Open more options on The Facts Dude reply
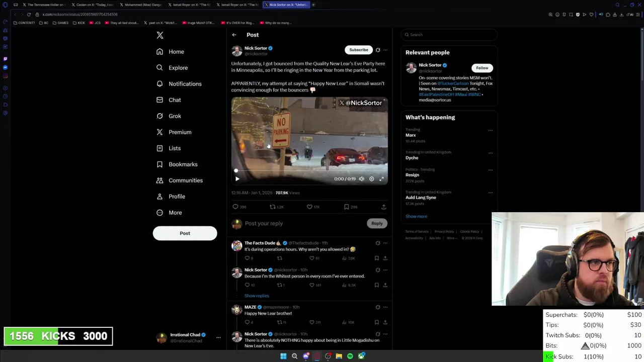The width and height of the screenshot is (644, 362). [385, 243]
